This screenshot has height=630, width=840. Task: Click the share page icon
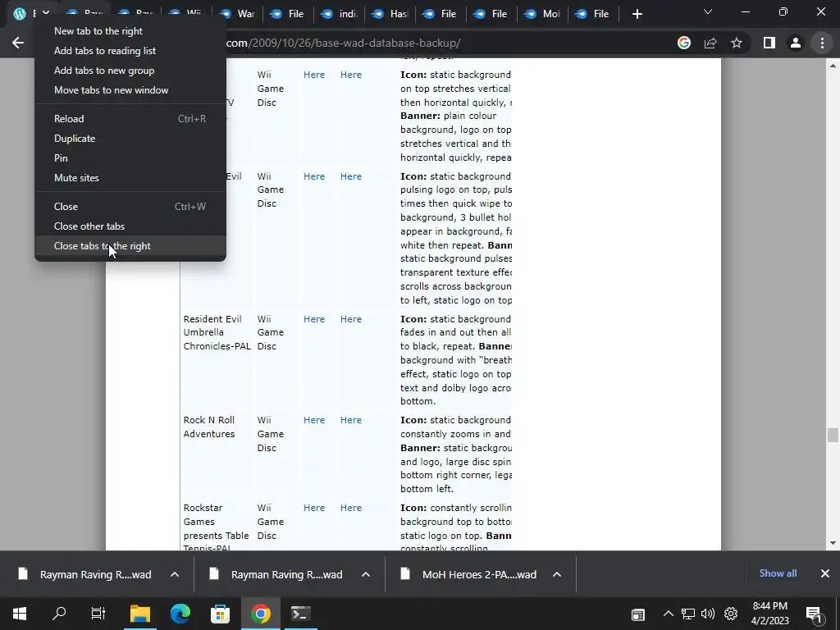710,43
